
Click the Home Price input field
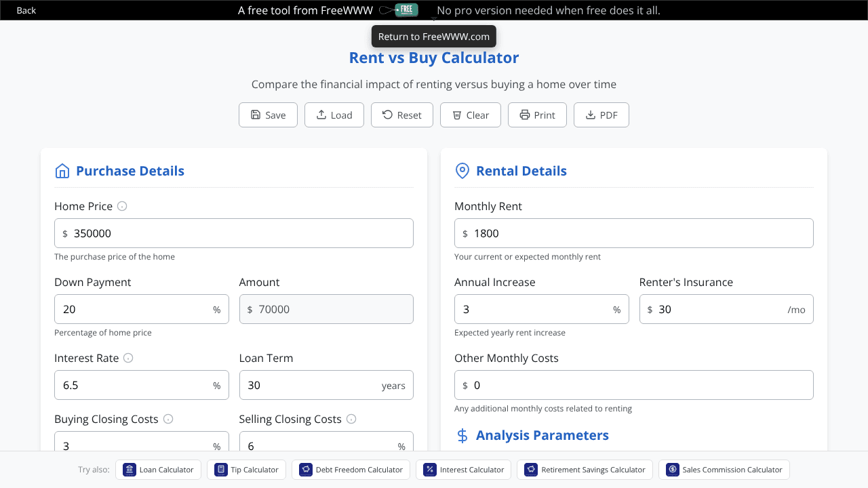(x=234, y=233)
